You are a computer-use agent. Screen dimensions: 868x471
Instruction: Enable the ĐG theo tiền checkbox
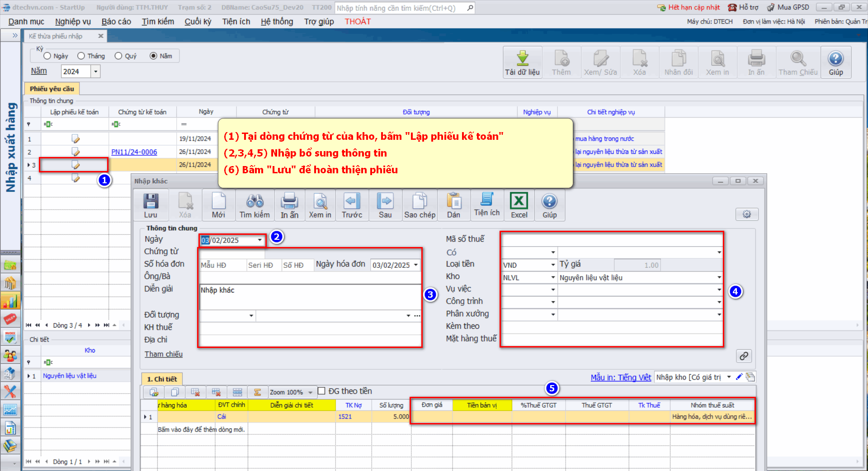[321, 391]
